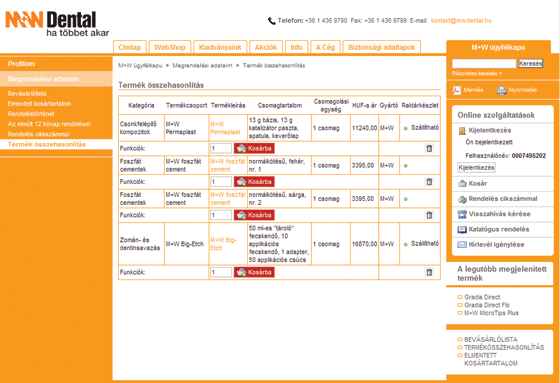560x383 pixels.
Task: Delete the M+W Big-Etch row with trash icon
Action: [429, 272]
